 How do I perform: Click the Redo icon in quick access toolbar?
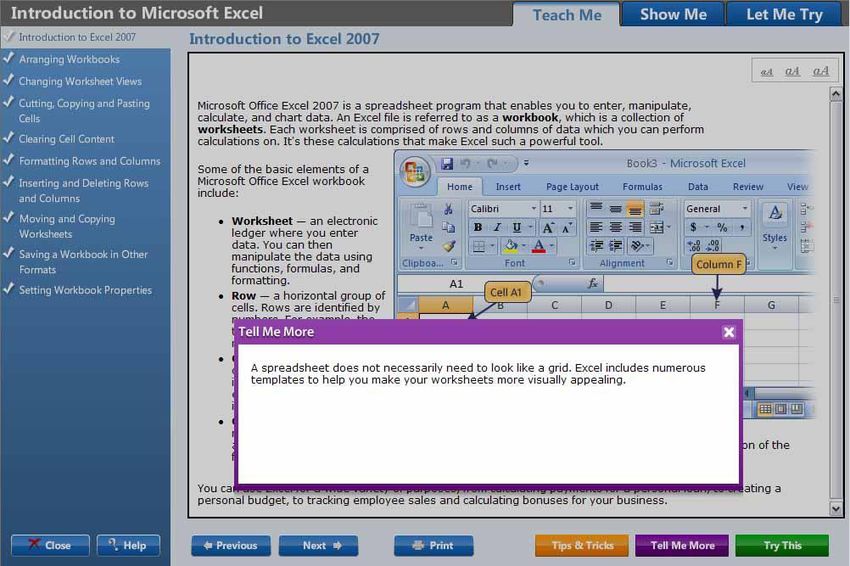coord(492,163)
